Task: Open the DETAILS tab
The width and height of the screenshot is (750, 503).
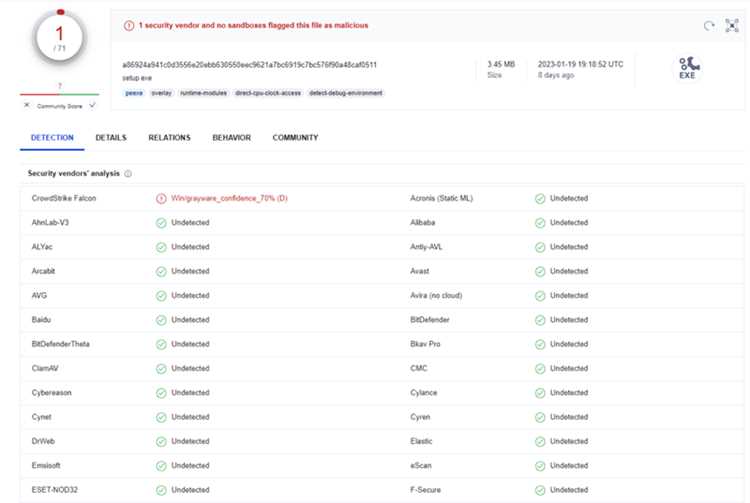Action: pyautogui.click(x=111, y=138)
